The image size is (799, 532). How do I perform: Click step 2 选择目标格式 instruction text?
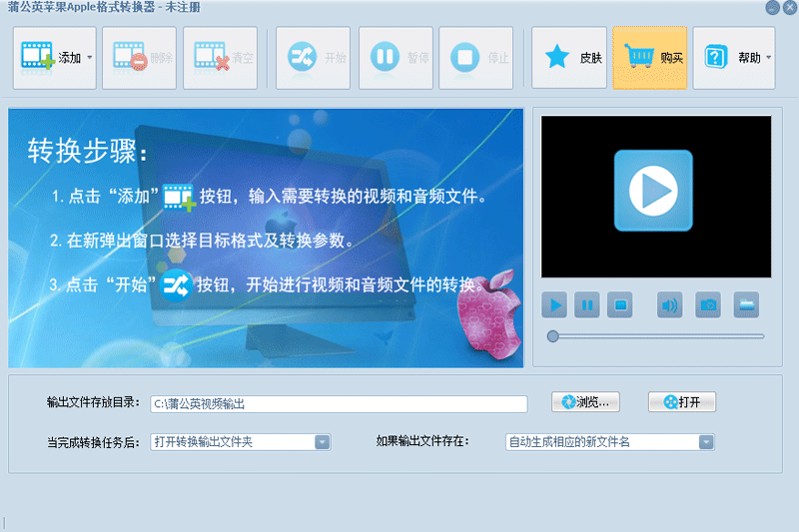point(202,241)
